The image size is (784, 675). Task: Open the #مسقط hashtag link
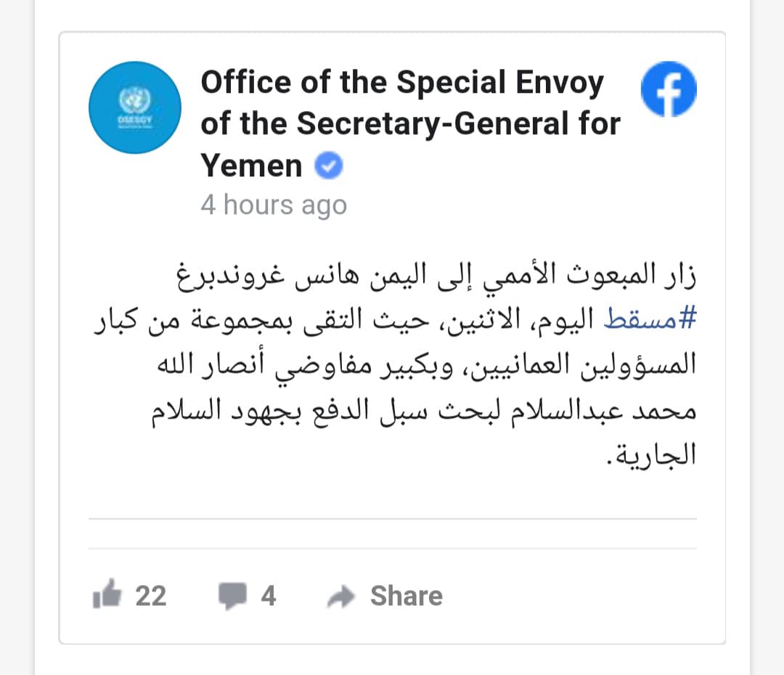point(650,319)
